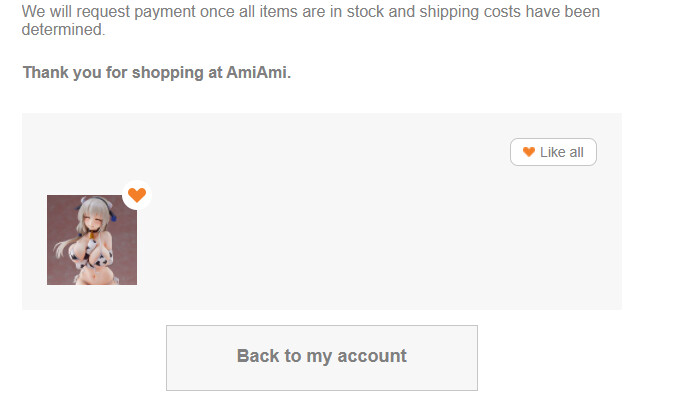Image resolution: width=679 pixels, height=412 pixels.
Task: Click Back to my account button
Action: (321, 357)
